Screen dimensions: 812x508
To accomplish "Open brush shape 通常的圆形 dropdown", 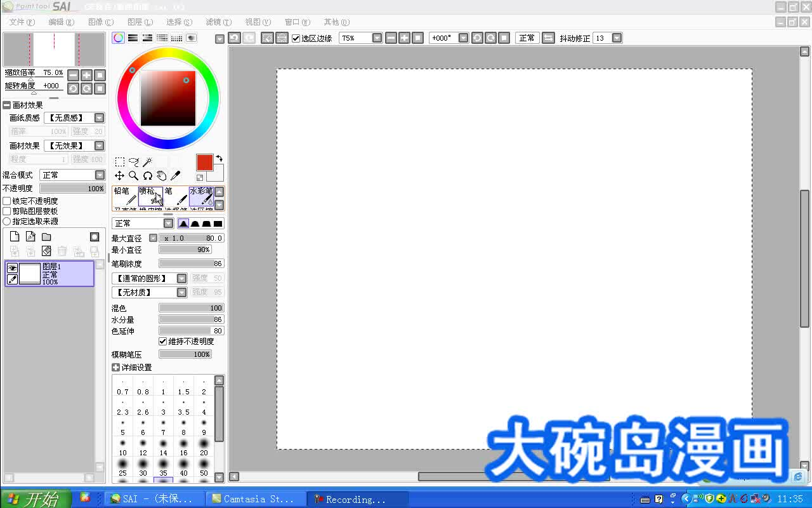I will [x=182, y=279].
